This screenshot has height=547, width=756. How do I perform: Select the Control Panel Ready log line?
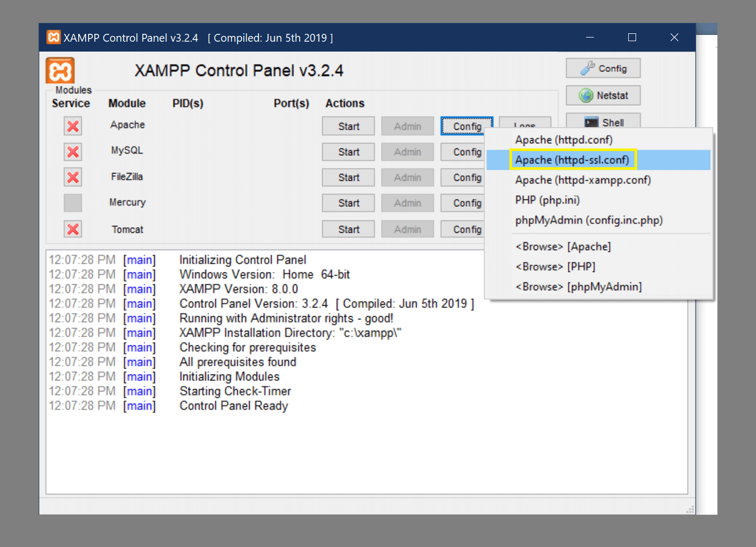pyautogui.click(x=234, y=405)
